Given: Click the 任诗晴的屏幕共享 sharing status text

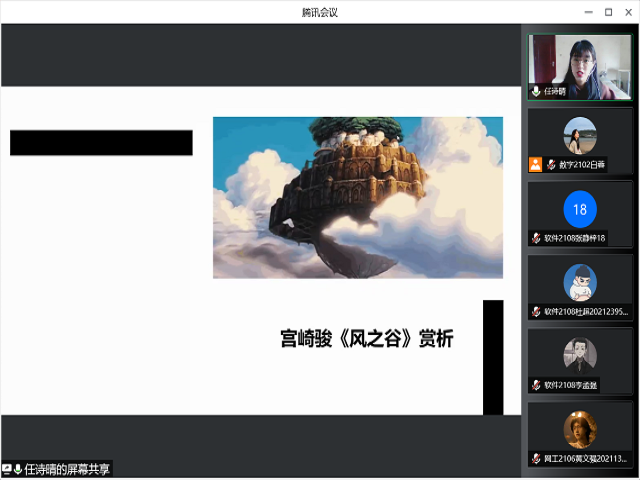Looking at the screenshot, I should point(67,469).
